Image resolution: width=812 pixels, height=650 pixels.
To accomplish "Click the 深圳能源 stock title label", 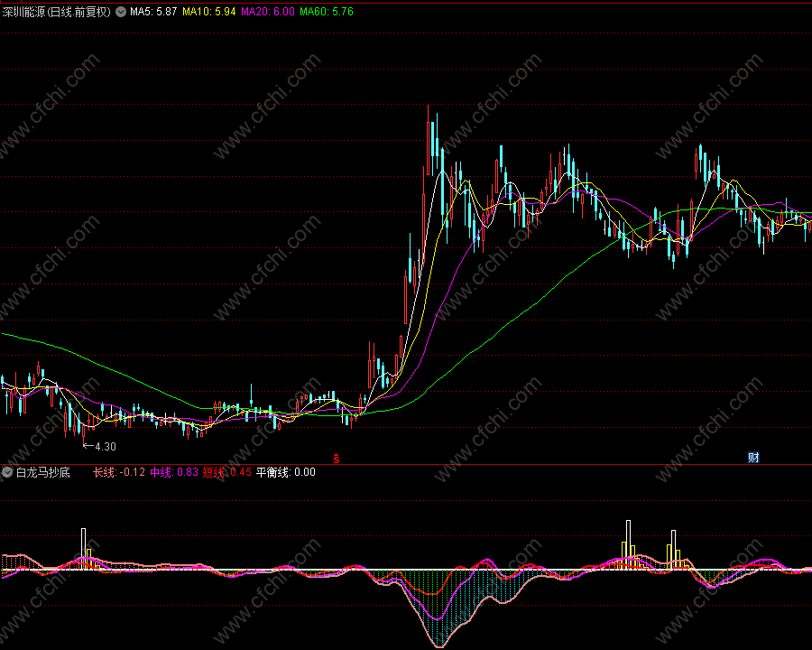I will pos(56,12).
